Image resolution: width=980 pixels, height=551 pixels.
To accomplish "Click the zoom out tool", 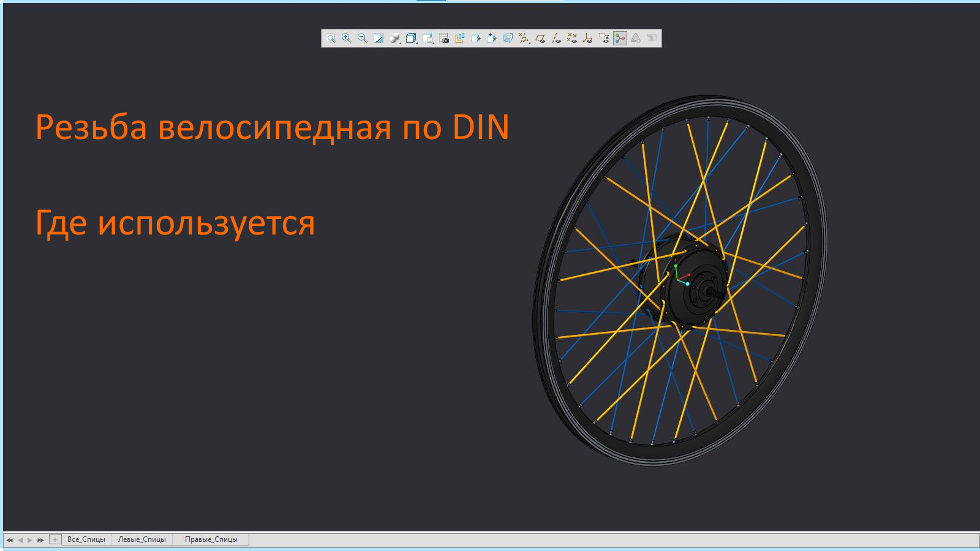I will tap(363, 39).
